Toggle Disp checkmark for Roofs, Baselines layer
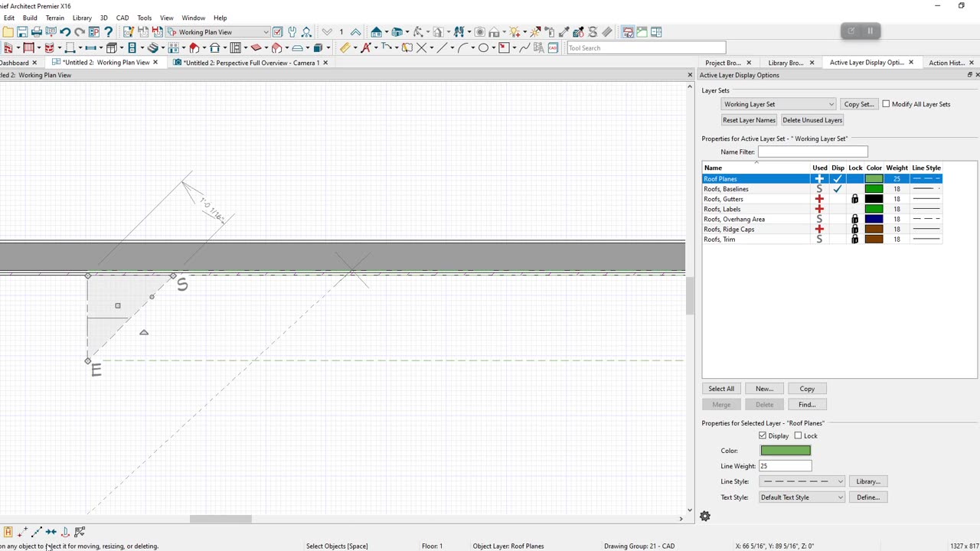This screenshot has height=551, width=980. tap(838, 189)
